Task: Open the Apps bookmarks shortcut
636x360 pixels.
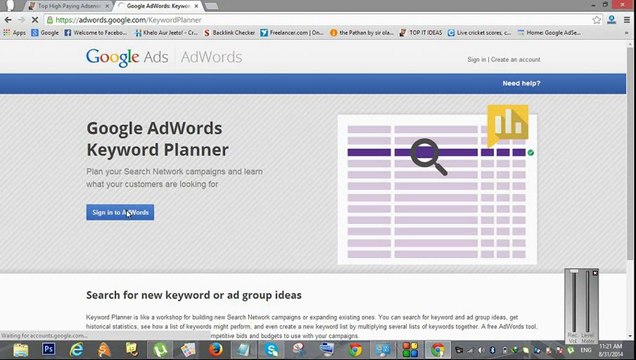Action: 14,33
